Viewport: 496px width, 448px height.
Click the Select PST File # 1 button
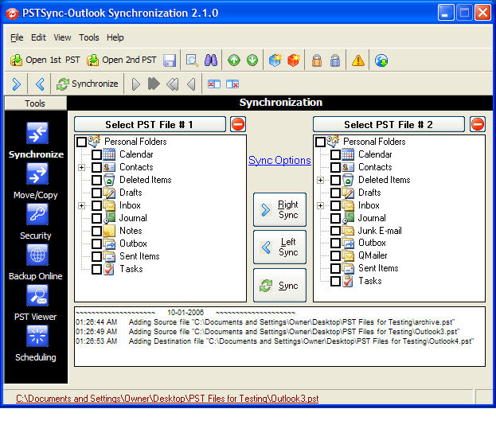tap(150, 124)
